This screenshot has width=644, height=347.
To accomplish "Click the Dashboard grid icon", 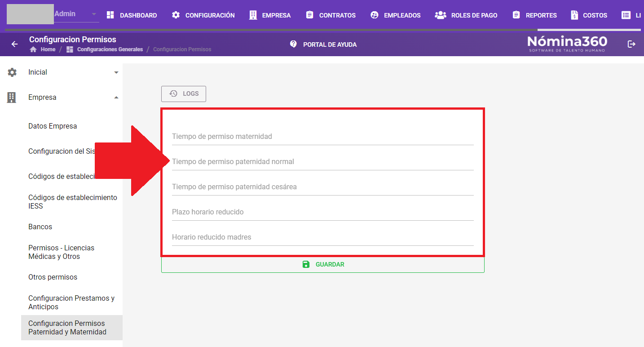I will coord(110,15).
